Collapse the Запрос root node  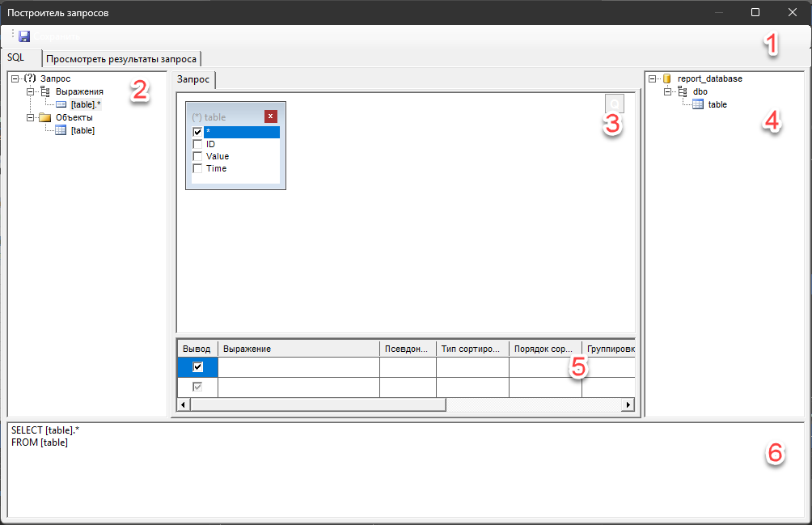[x=15, y=78]
